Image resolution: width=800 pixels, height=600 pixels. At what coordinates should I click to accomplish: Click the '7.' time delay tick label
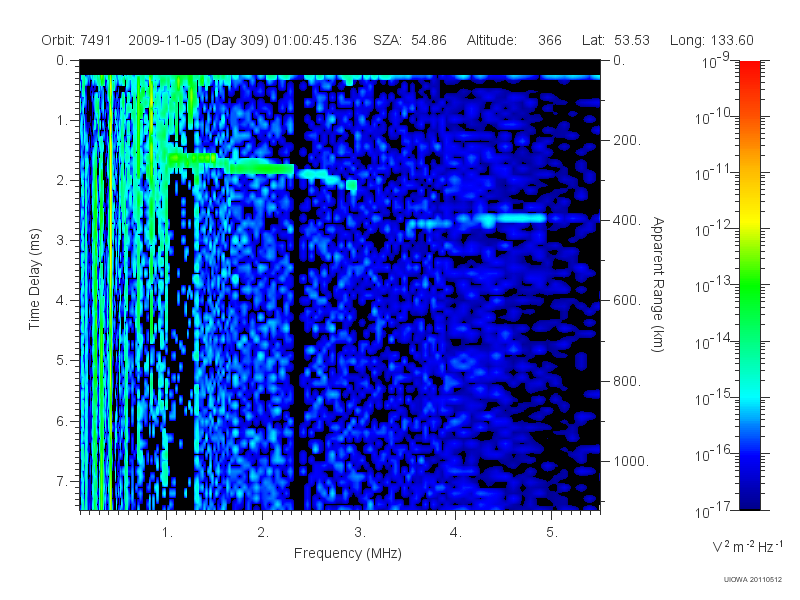coord(61,481)
